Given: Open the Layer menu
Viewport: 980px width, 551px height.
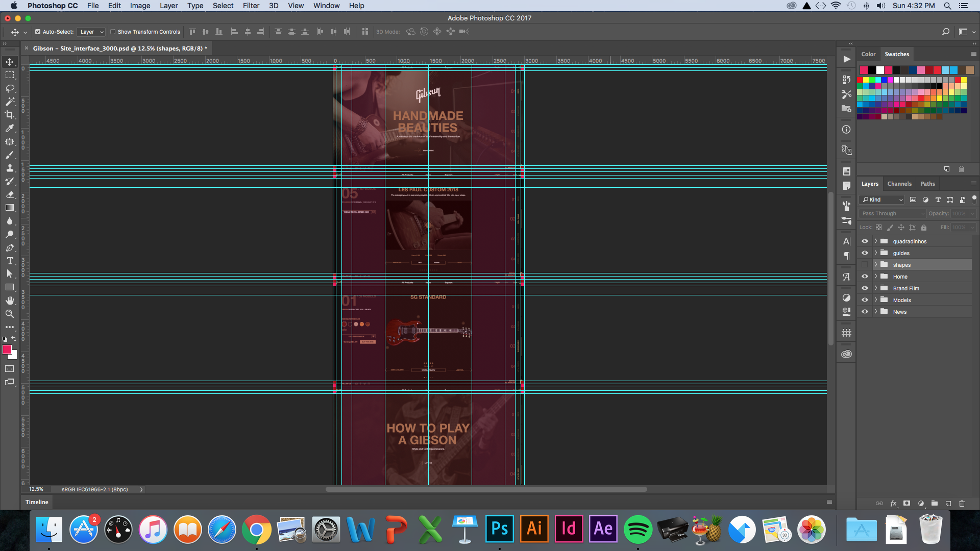Looking at the screenshot, I should (168, 6).
